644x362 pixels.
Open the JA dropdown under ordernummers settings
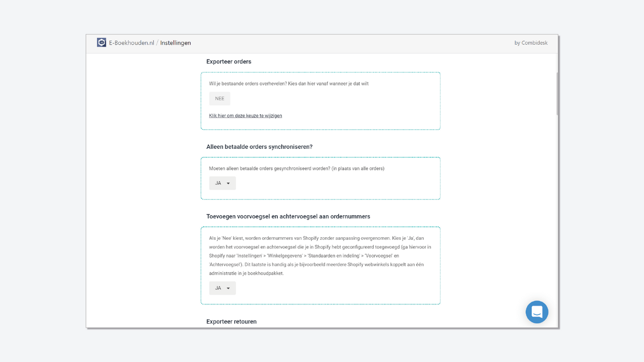pos(222,288)
